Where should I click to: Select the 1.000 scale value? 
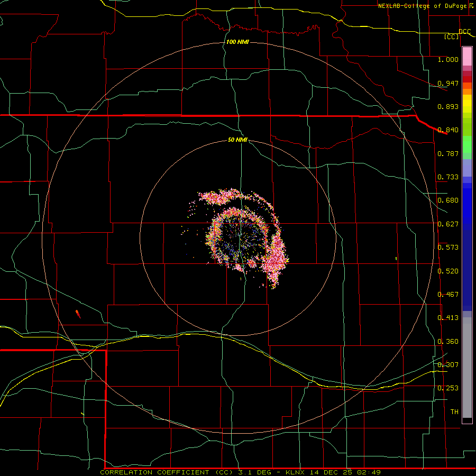[x=448, y=59]
